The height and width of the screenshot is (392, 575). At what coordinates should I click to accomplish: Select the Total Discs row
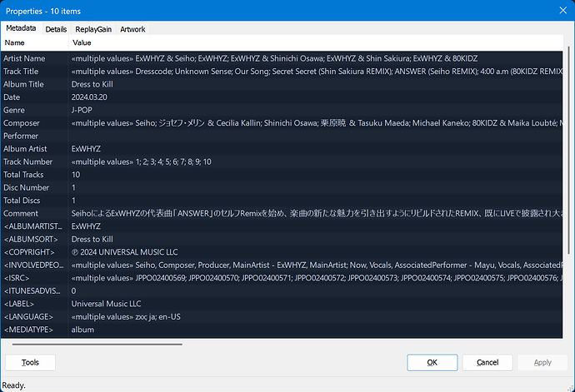[282, 201]
